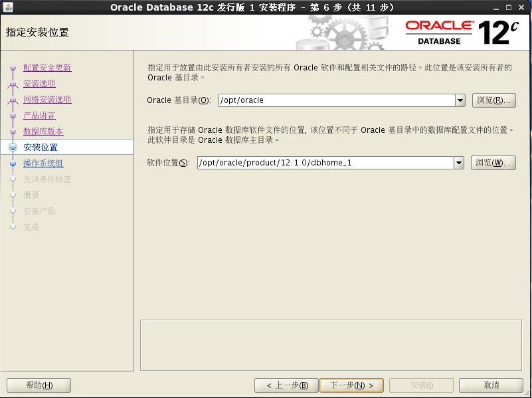Click the Java icon in title bar
Screen dimensions: 532x398
tap(7, 7)
